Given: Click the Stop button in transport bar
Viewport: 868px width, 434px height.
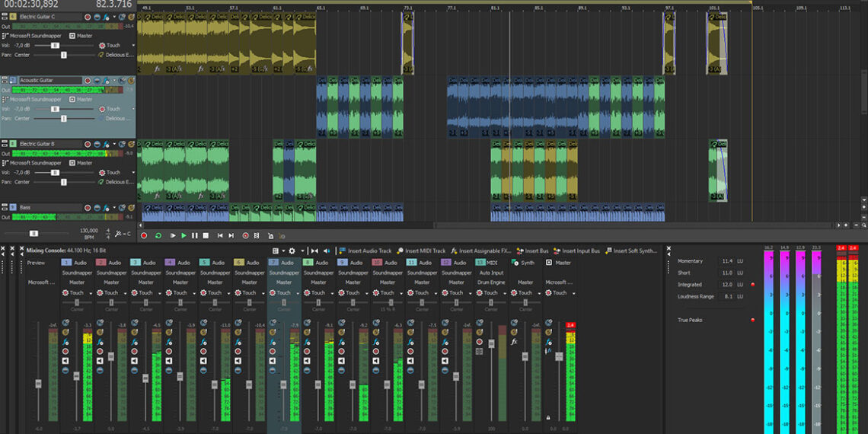Looking at the screenshot, I should tap(205, 236).
